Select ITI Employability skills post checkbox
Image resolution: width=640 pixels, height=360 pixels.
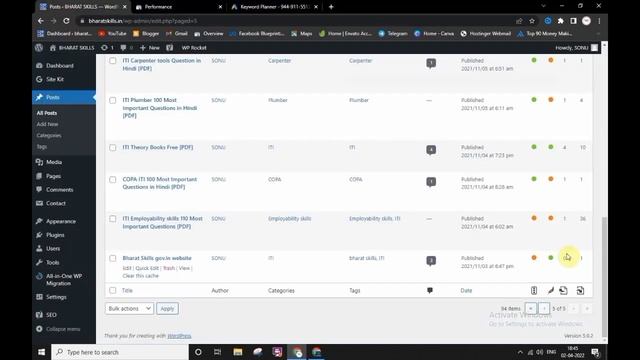point(113,219)
